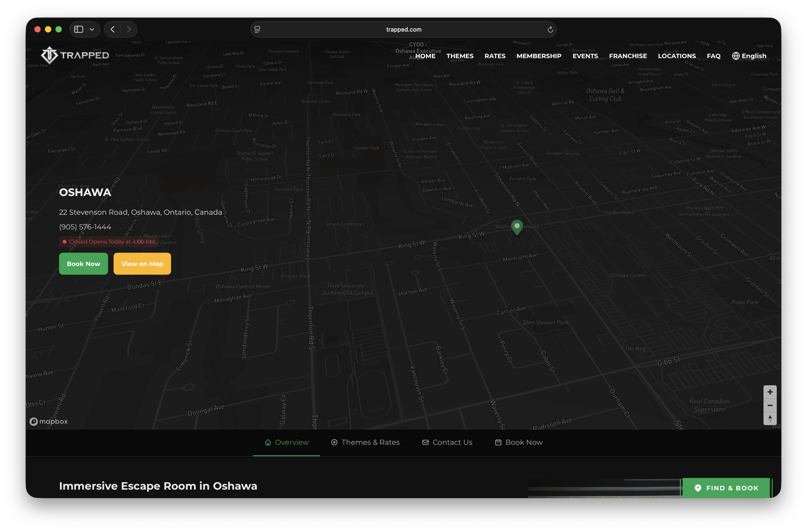Switch to Themes & Rates tab
Image resolution: width=807 pixels, height=532 pixels.
[x=365, y=442]
